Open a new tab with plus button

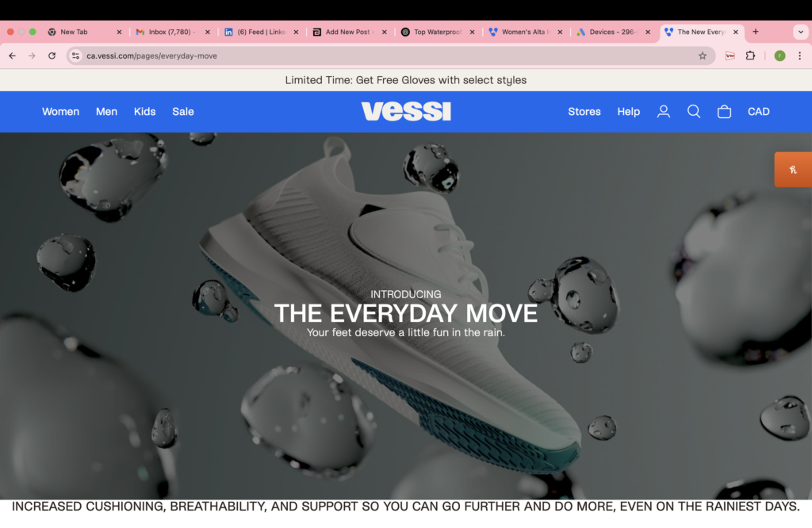pyautogui.click(x=756, y=32)
